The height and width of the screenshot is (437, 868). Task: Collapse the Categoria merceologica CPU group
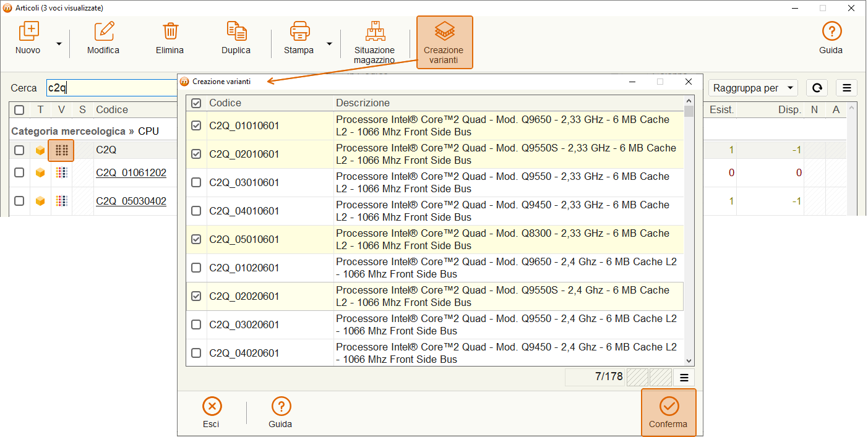pos(85,131)
